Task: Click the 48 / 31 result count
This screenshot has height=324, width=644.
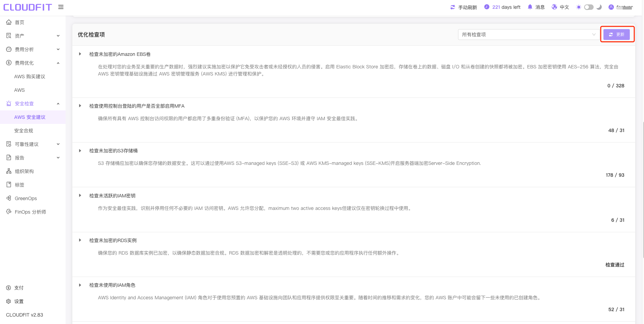Action: pyautogui.click(x=616, y=130)
